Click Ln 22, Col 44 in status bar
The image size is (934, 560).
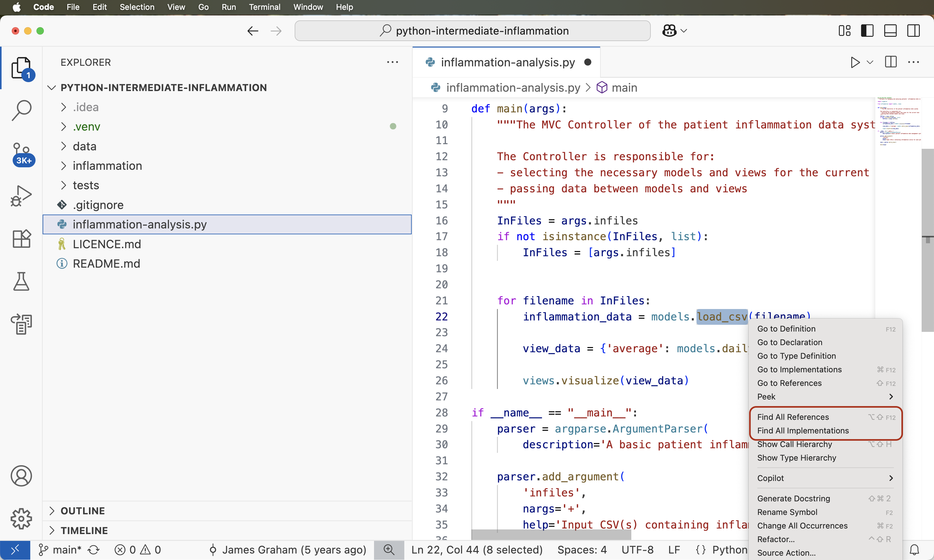[x=477, y=550]
